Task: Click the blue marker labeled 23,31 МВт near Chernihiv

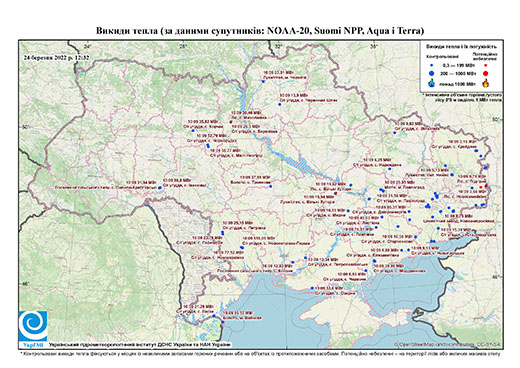Action: pos(263,81)
